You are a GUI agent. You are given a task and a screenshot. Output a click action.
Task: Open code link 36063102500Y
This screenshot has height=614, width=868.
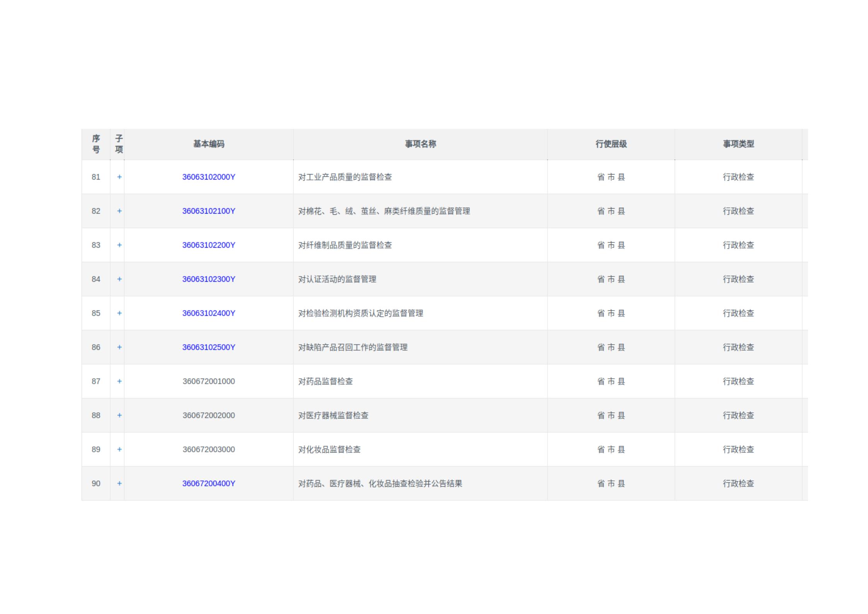[208, 347]
